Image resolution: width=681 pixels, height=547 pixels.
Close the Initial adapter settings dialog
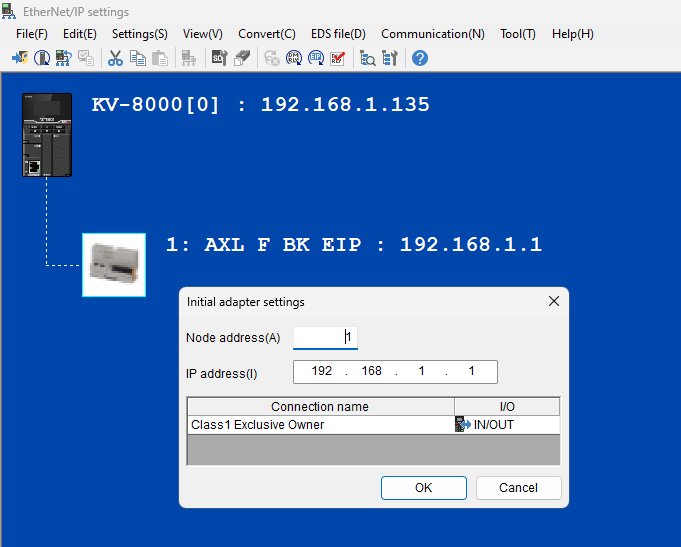554,301
